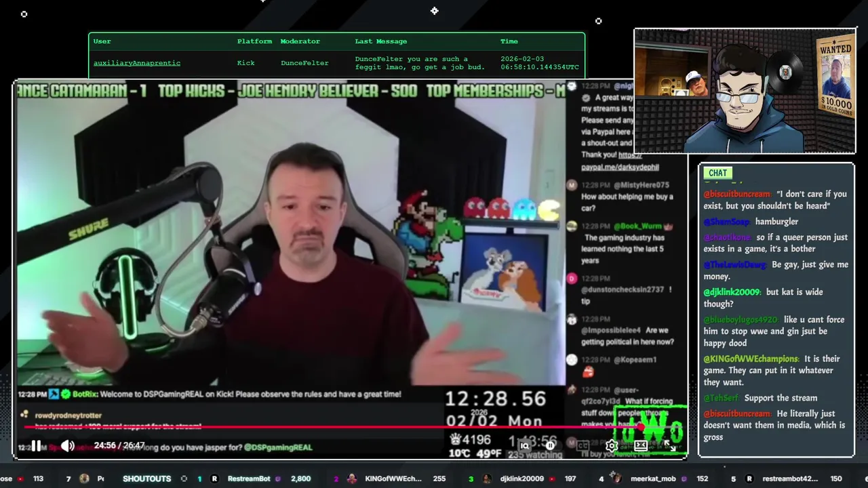Viewport: 868px width, 488px height.
Task: Click the djklink20009 chat message
Action: 763,298
